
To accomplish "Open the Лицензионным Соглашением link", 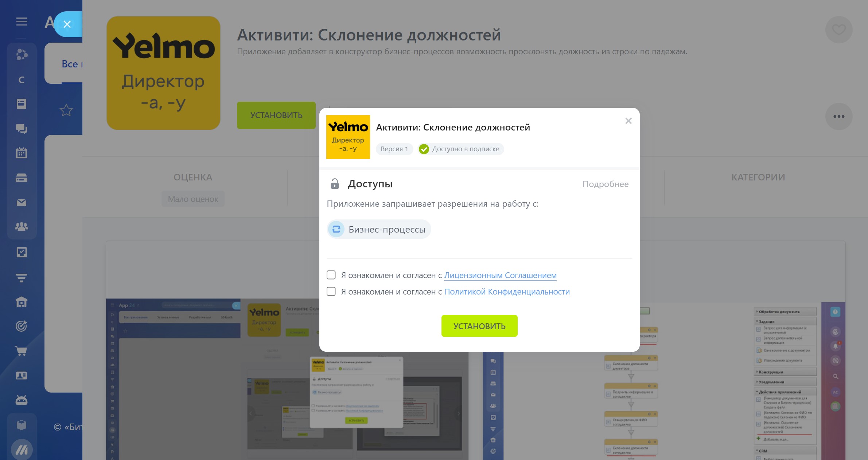I will click(x=500, y=275).
